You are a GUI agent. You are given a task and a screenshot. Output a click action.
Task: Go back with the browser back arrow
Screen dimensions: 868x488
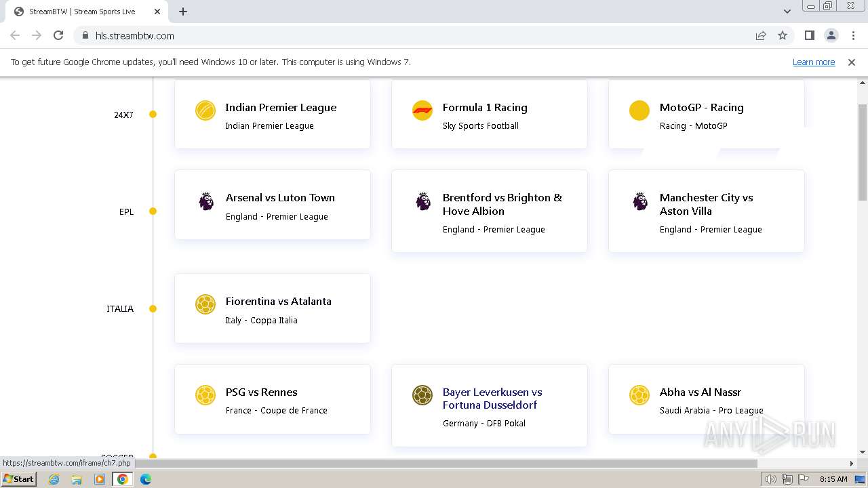coord(15,35)
